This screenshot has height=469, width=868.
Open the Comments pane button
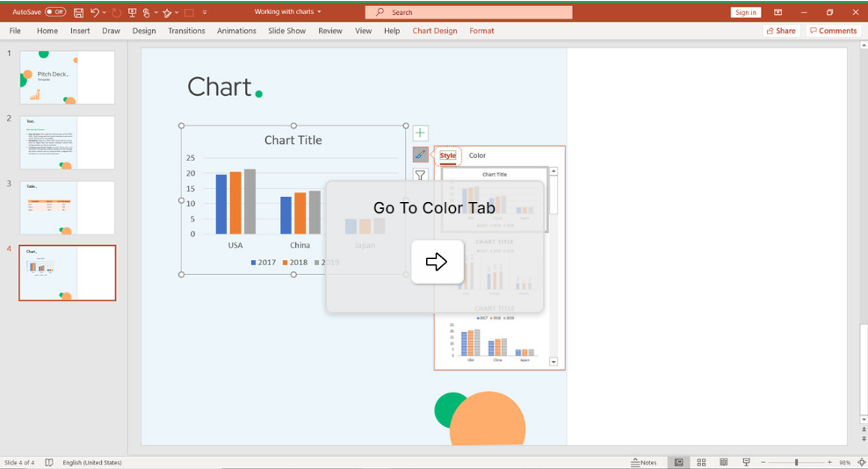[833, 31]
